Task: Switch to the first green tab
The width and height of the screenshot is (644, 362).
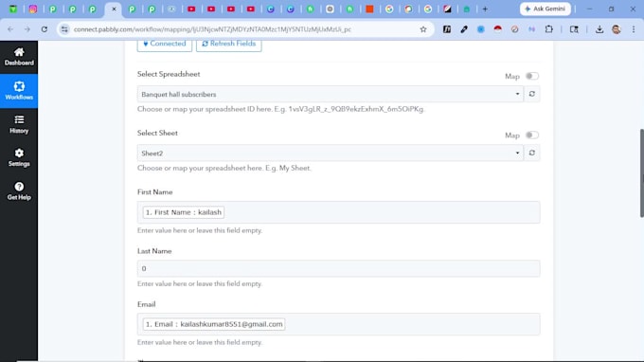Action: (x=13, y=9)
